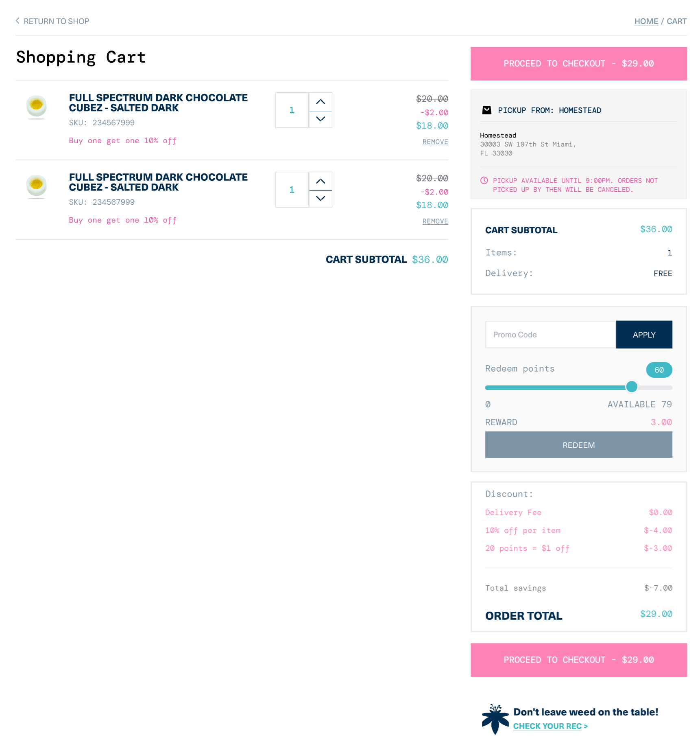Click the pickup bag icon next to Homestead

click(x=486, y=110)
